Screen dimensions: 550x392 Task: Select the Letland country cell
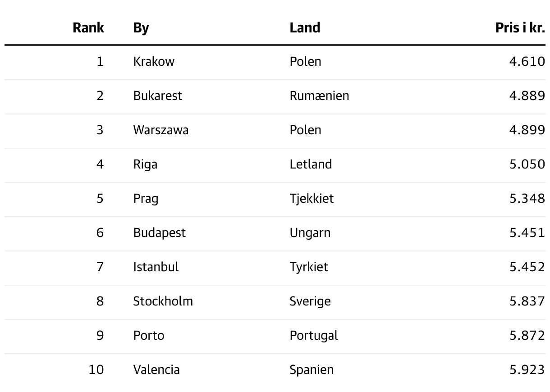pyautogui.click(x=311, y=164)
